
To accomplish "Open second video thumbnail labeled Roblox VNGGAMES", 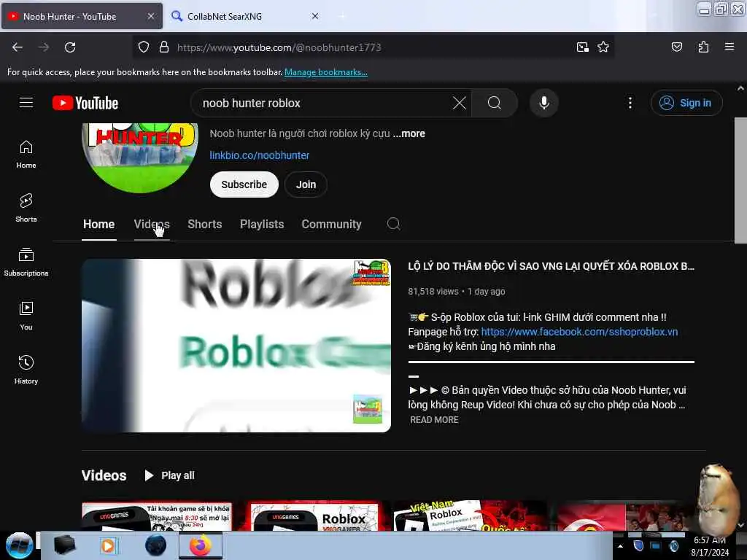I will pyautogui.click(x=314, y=516).
